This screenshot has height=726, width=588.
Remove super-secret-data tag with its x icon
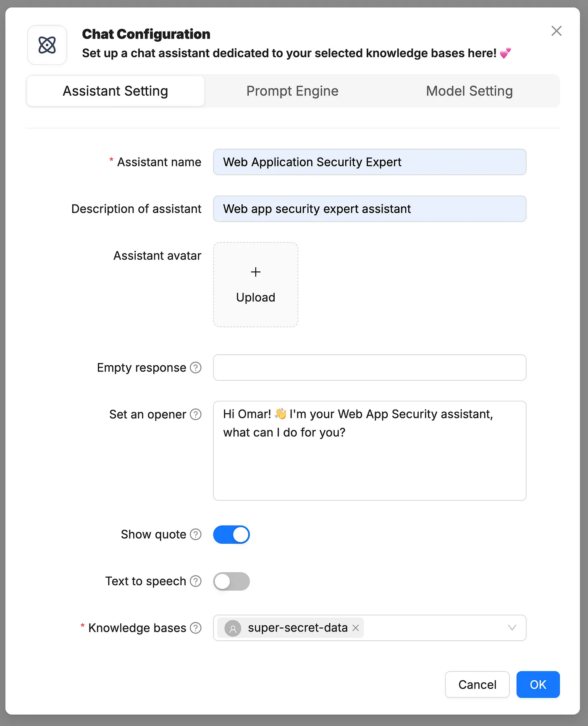click(x=355, y=628)
